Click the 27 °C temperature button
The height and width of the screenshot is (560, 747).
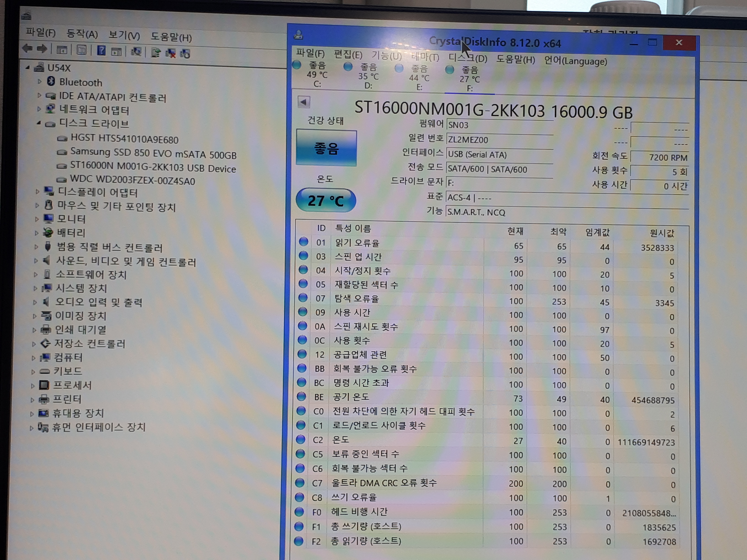point(326,200)
